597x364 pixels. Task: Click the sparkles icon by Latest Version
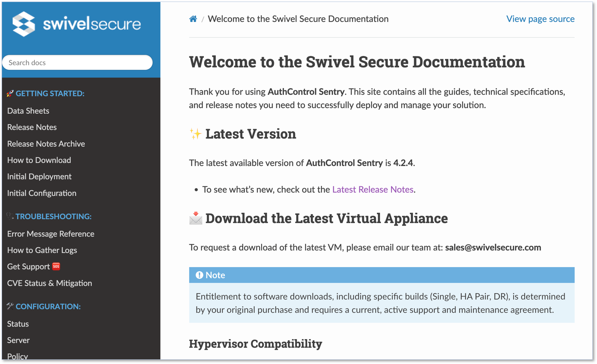[x=195, y=134]
